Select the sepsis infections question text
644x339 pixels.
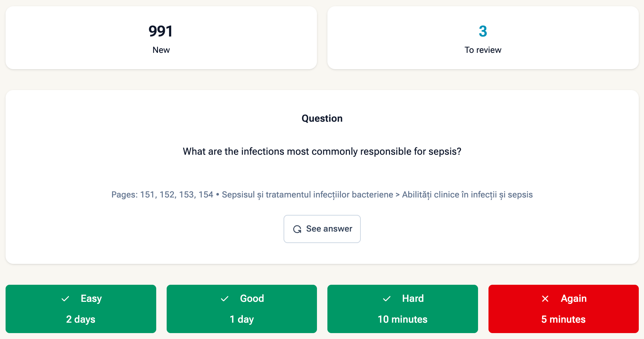322,152
